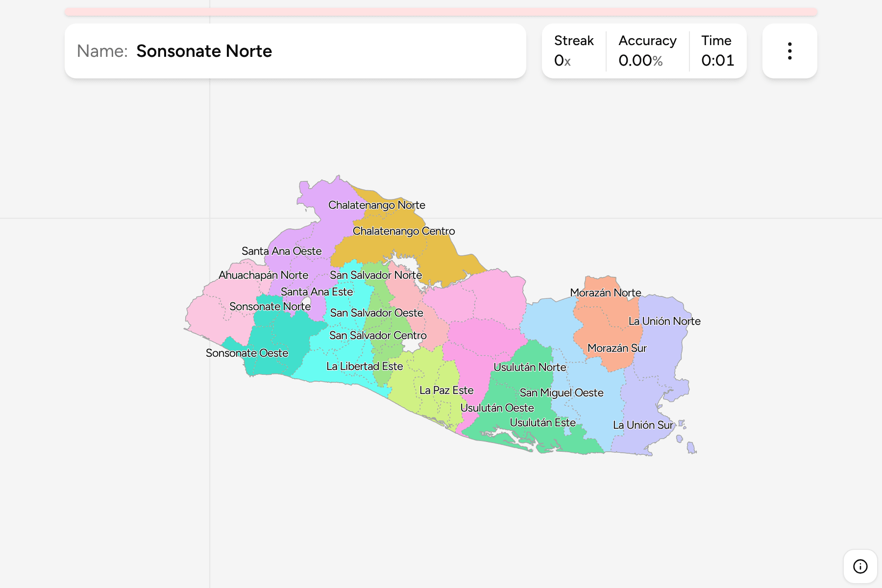Click the Time counter value

tap(717, 60)
